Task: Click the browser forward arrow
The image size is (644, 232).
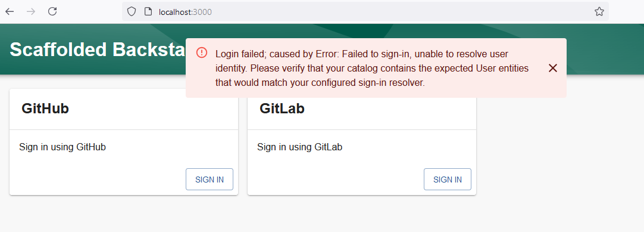Action: tap(31, 11)
